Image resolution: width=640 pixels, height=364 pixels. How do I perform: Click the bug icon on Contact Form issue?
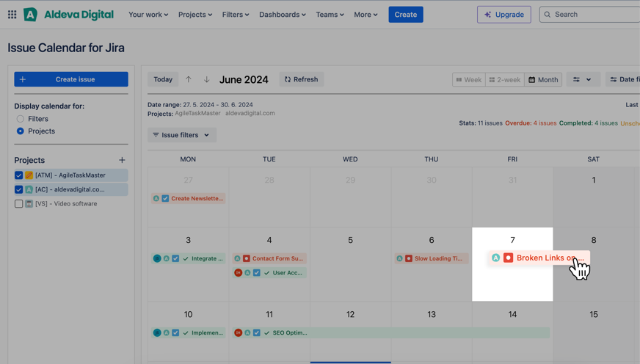tap(247, 258)
